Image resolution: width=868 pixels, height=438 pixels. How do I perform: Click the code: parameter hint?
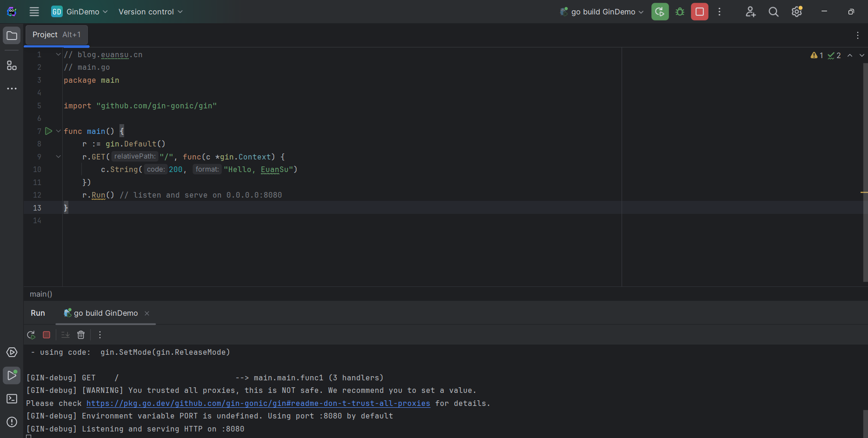click(x=156, y=169)
